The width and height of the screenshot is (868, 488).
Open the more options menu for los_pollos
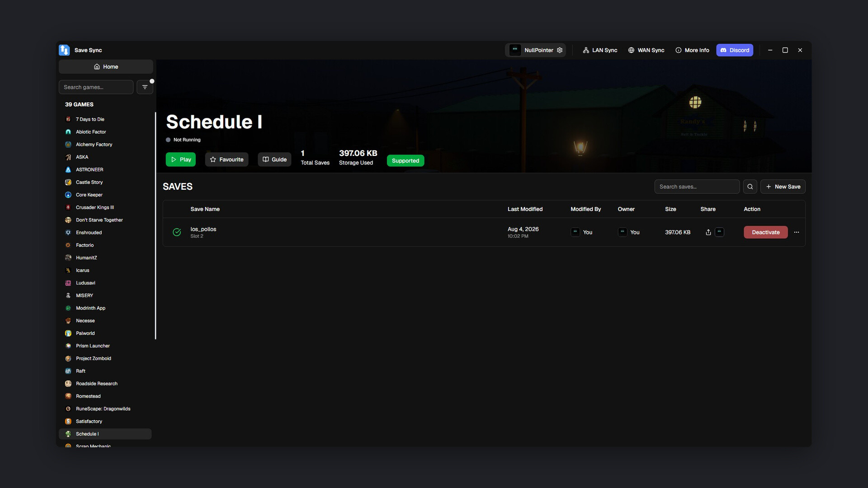tap(797, 232)
